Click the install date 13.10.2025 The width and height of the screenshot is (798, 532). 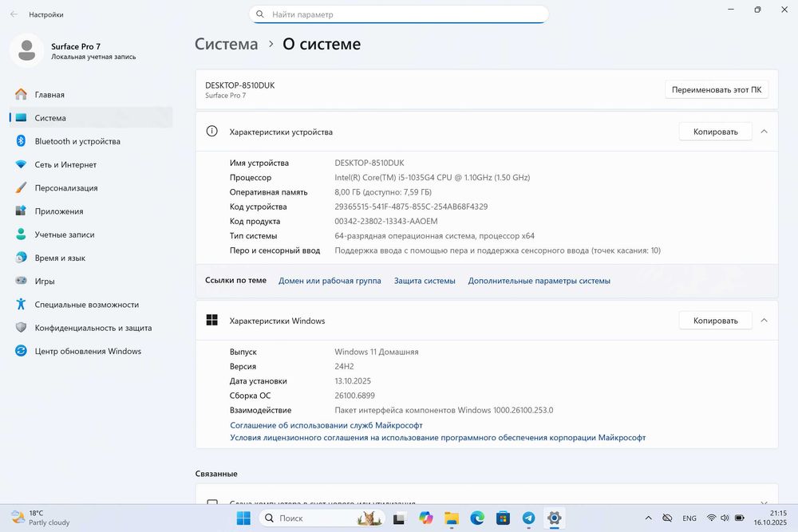click(x=353, y=381)
